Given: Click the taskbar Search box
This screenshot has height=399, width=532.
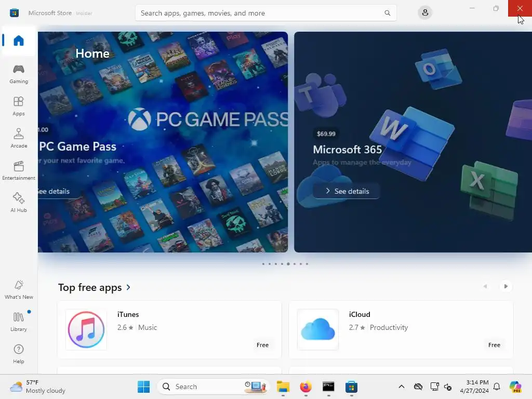Looking at the screenshot, I should (x=213, y=387).
